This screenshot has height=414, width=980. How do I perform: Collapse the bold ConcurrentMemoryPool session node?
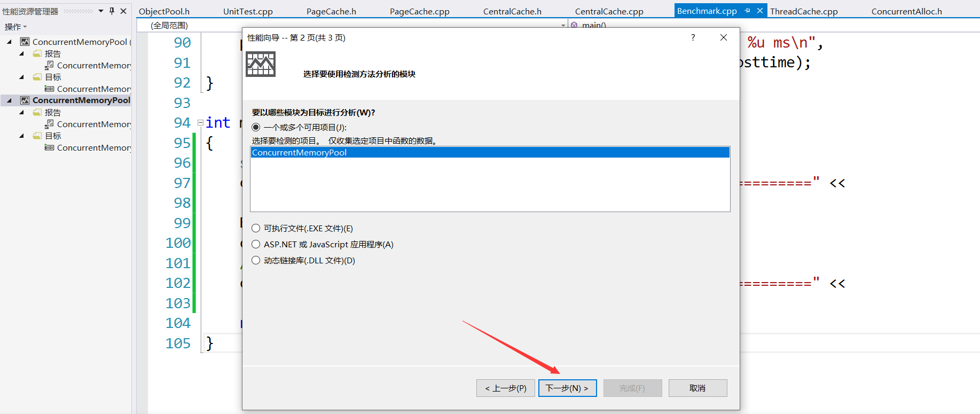[x=9, y=100]
